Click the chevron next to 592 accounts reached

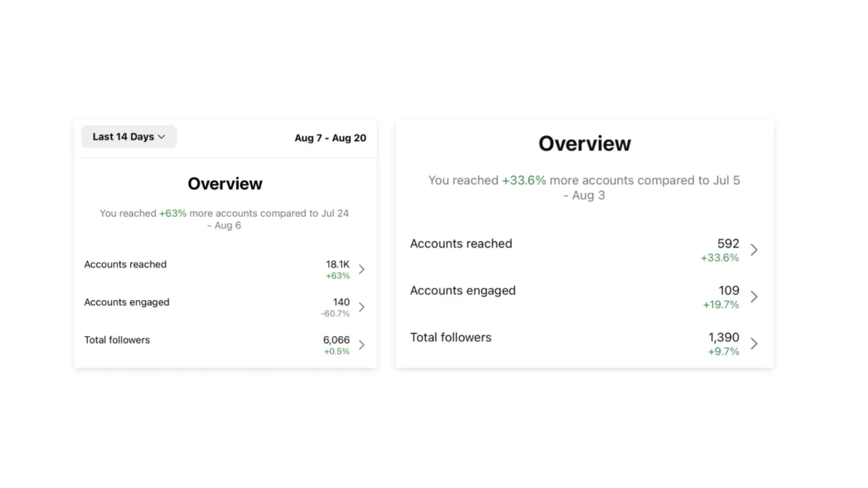754,249
